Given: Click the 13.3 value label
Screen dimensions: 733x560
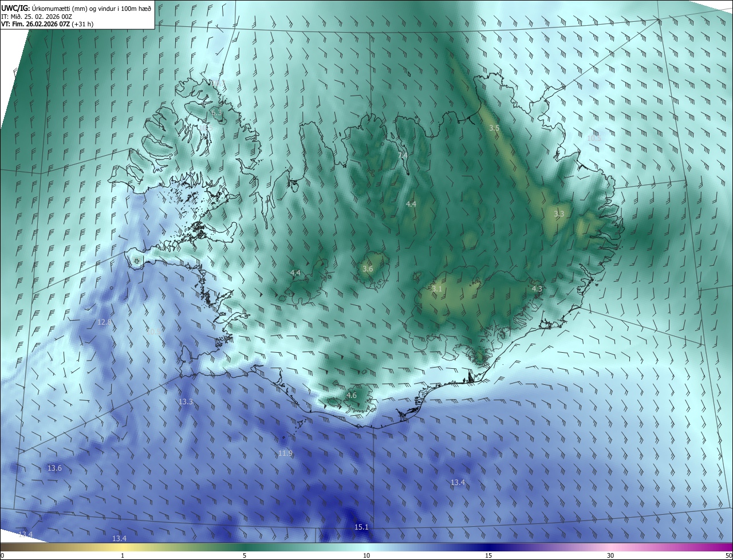Looking at the screenshot, I should pos(186,401).
